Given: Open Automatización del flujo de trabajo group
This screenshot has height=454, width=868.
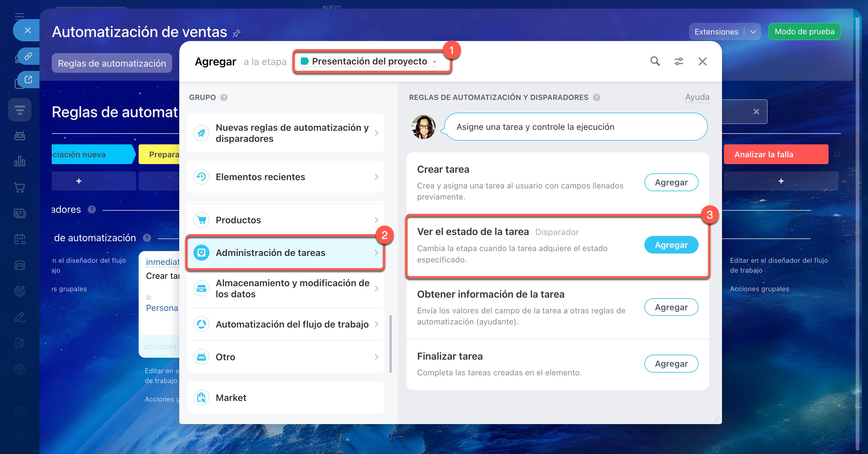Looking at the screenshot, I should point(285,324).
